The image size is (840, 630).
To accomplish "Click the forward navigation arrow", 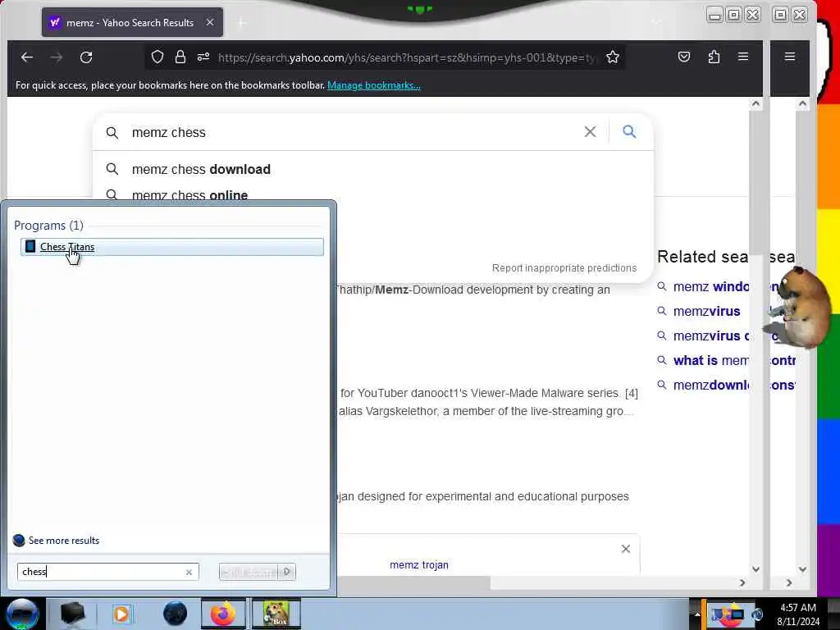I will click(57, 57).
